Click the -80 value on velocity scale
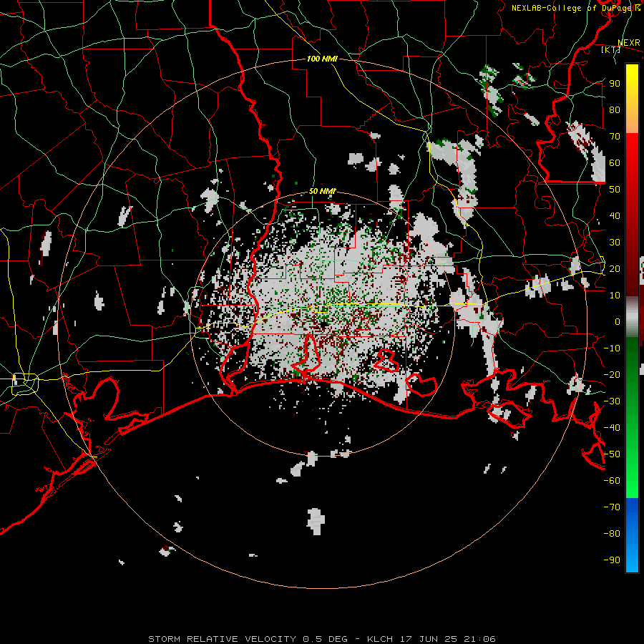 tap(612, 534)
